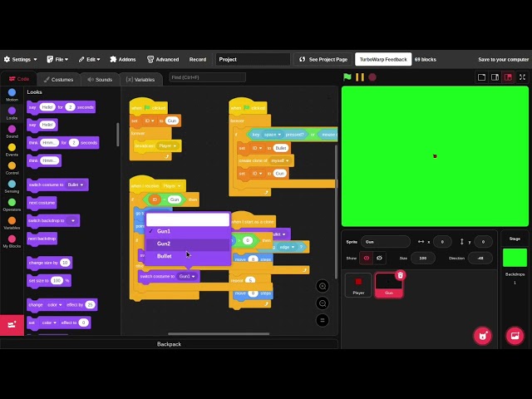Open the switch backdrop dropdown in palette
Image resolution: width=532 pixels, height=399 pixels.
pyautogui.click(x=72, y=220)
